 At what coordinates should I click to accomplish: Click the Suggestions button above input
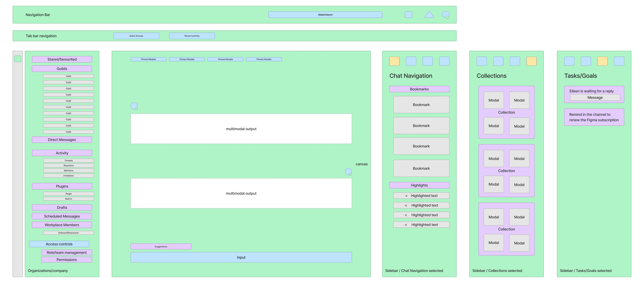161,247
